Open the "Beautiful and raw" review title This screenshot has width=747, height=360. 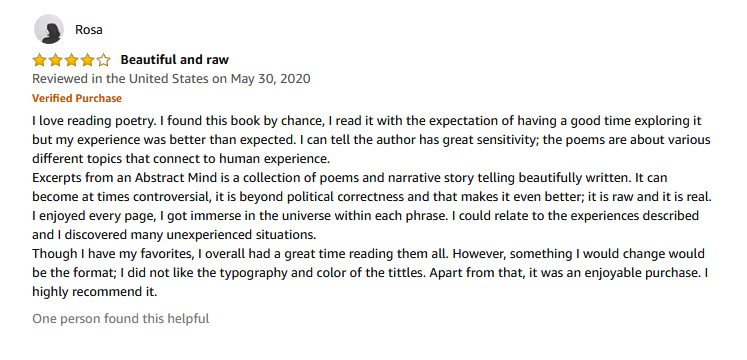point(174,60)
